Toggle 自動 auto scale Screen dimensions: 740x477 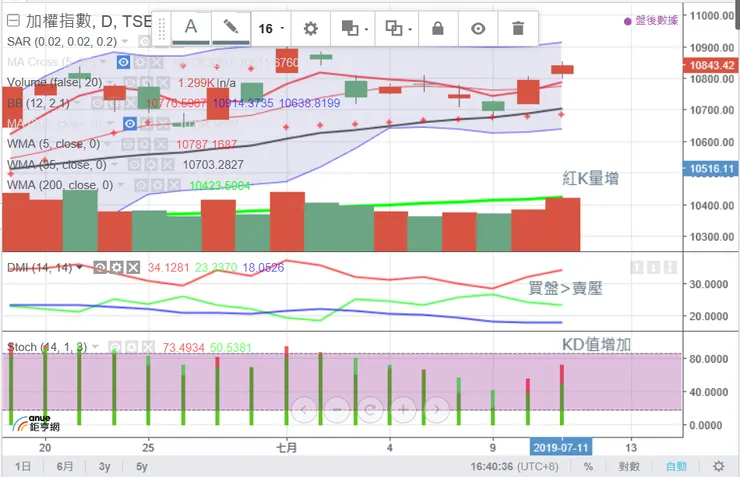coord(676,467)
